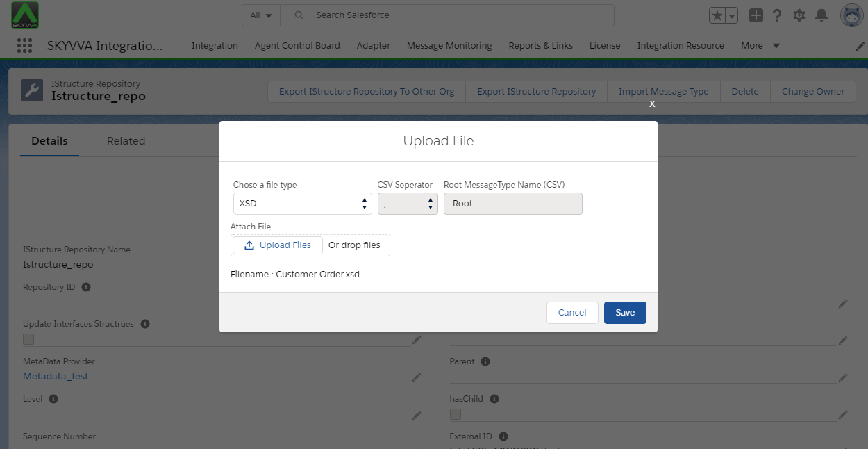Click the Favorites star icon
This screenshot has height=449, width=868.
(717, 15)
